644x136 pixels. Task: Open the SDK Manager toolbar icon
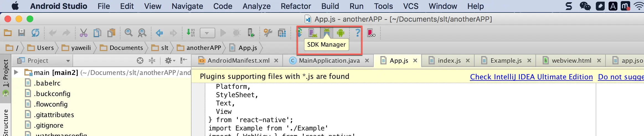[327, 33]
